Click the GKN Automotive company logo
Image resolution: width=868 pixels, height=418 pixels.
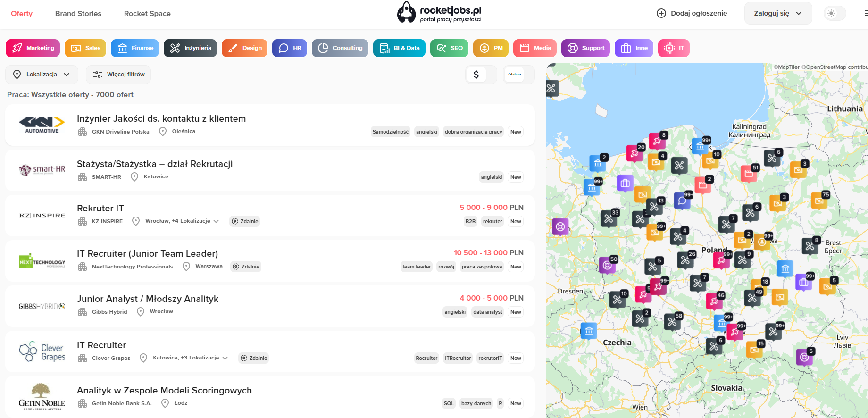coord(42,125)
